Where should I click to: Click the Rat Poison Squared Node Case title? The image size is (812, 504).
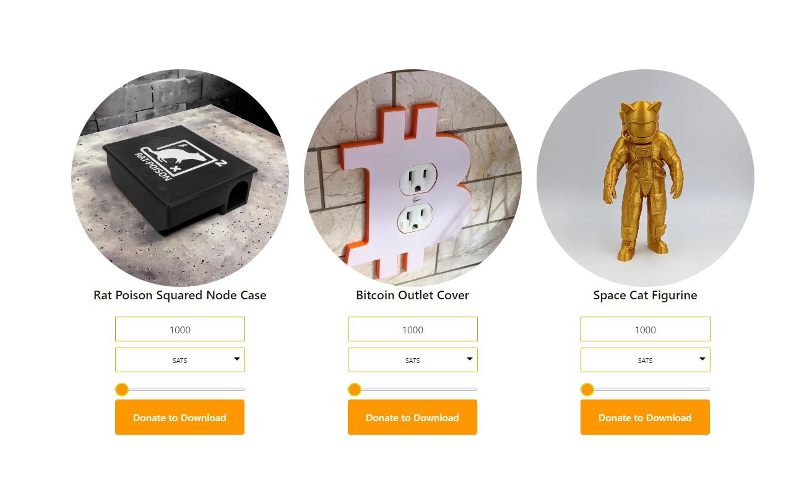(x=179, y=295)
